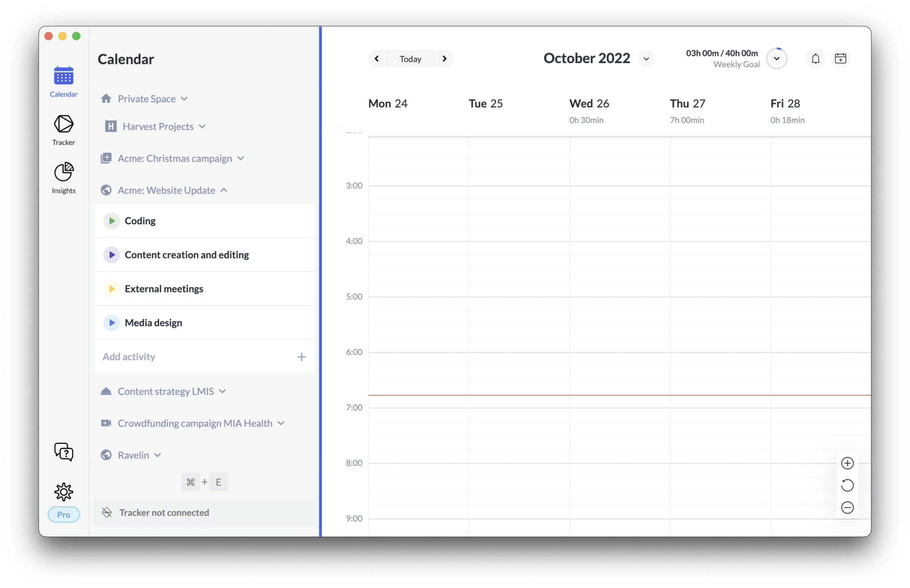
Task: Start tracking Content creation and editing
Action: tap(112, 255)
